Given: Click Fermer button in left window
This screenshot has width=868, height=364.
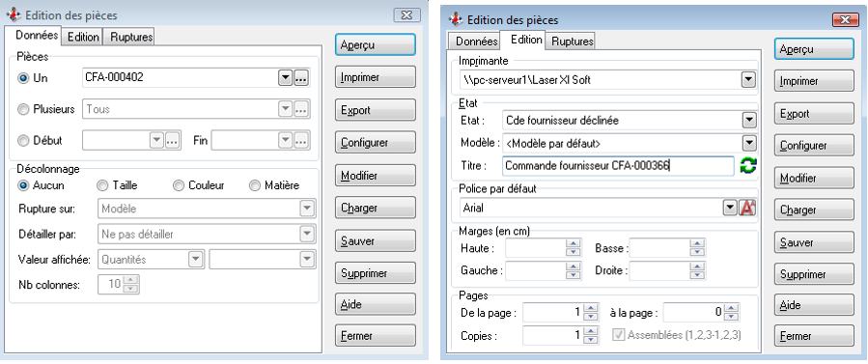Looking at the screenshot, I should point(375,336).
